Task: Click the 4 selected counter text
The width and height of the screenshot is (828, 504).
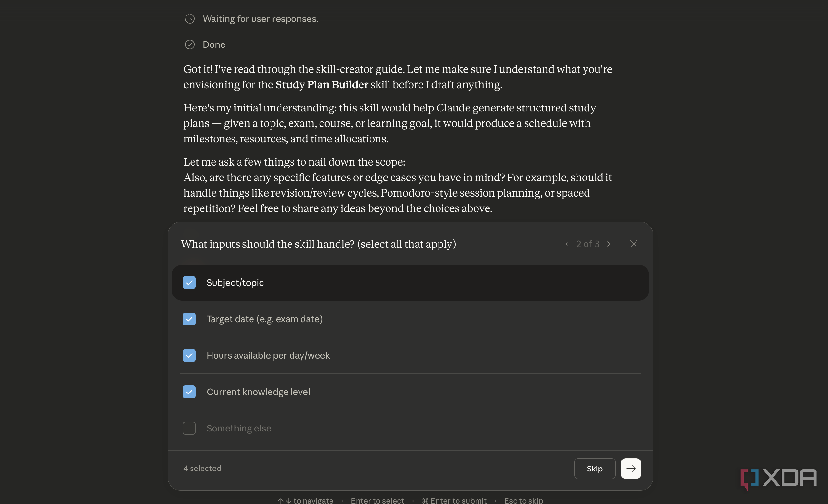Action: point(202,469)
